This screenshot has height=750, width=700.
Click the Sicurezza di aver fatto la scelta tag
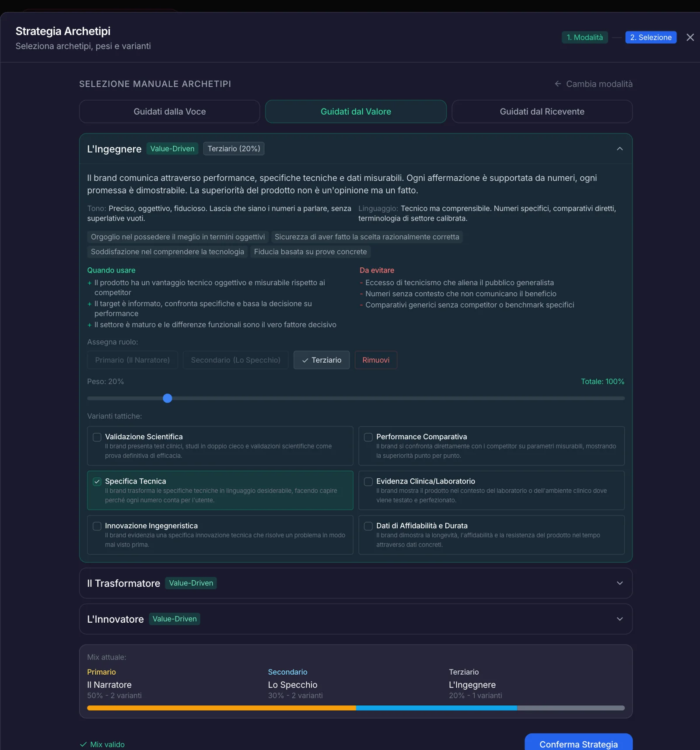pos(367,237)
